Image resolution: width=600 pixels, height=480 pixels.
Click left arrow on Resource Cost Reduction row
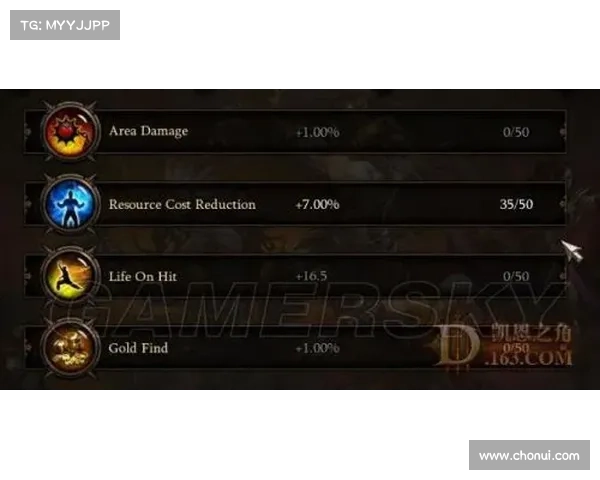[28, 204]
